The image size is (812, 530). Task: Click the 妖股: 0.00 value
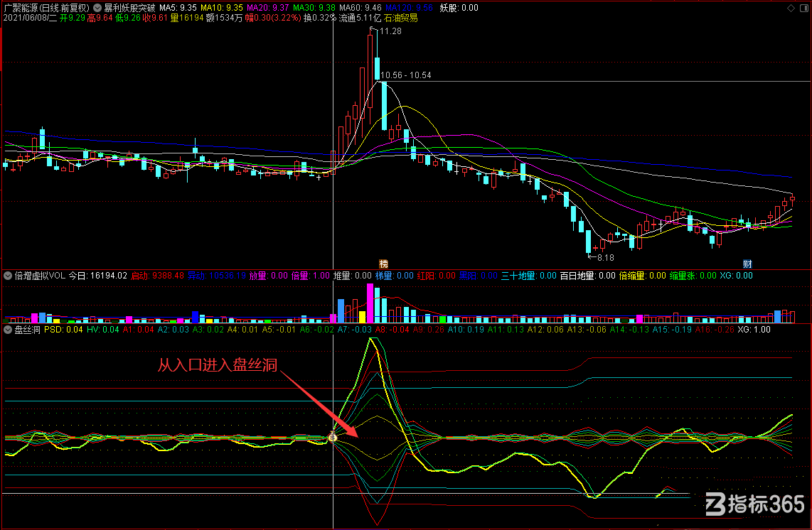(459, 9)
